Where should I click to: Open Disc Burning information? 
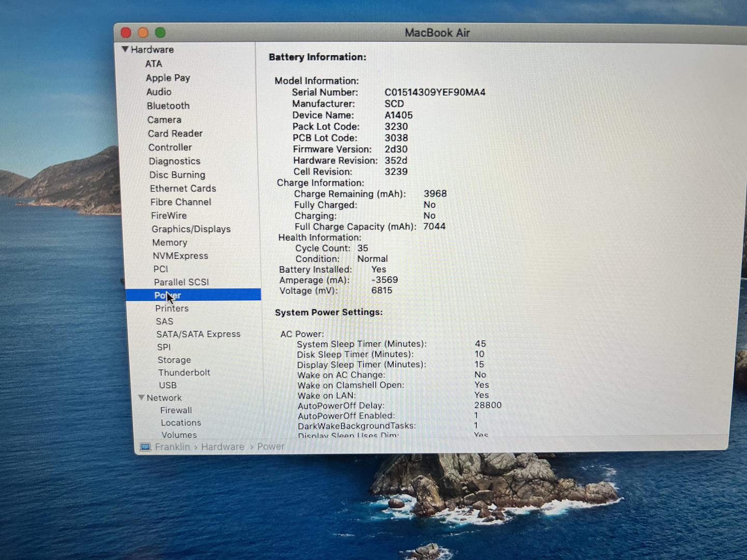tap(177, 175)
